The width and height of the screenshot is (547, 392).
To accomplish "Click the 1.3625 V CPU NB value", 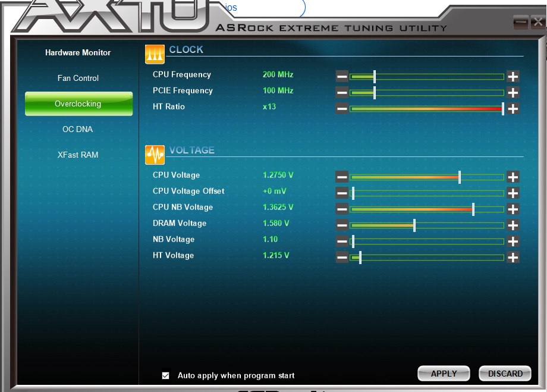I will (278, 208).
